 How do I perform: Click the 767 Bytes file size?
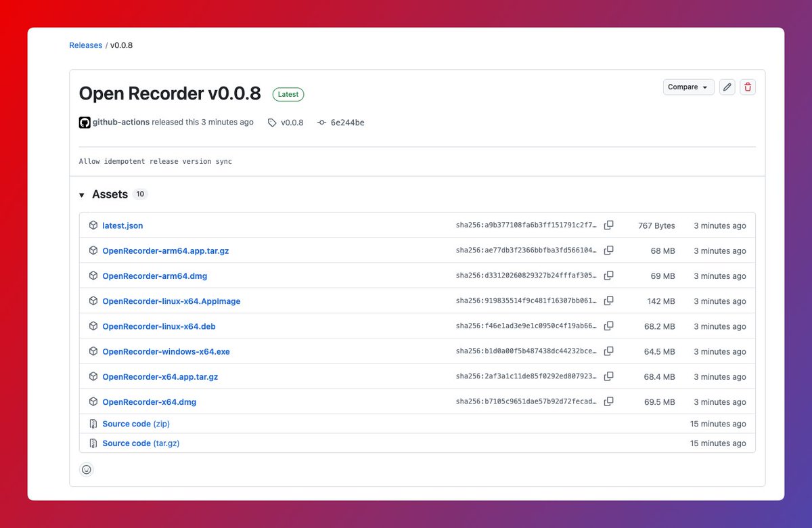tap(656, 225)
